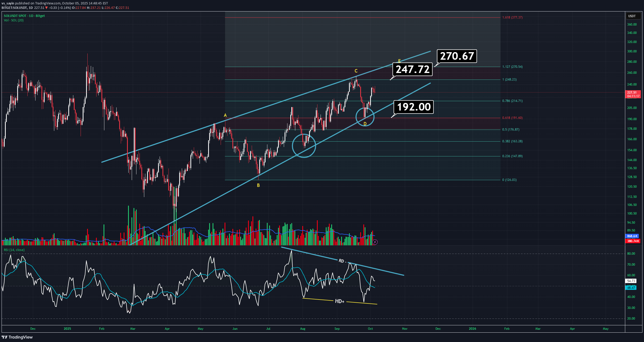The width and height of the screenshot is (644, 342).
Task: Click the Oct label on time axis
Action: 370,329
